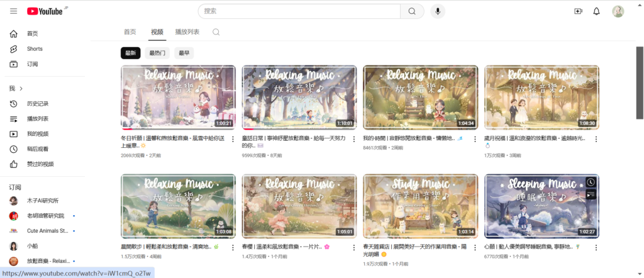644x278 pixels.
Task: Add 心願 video to watch later
Action: [x=590, y=182]
